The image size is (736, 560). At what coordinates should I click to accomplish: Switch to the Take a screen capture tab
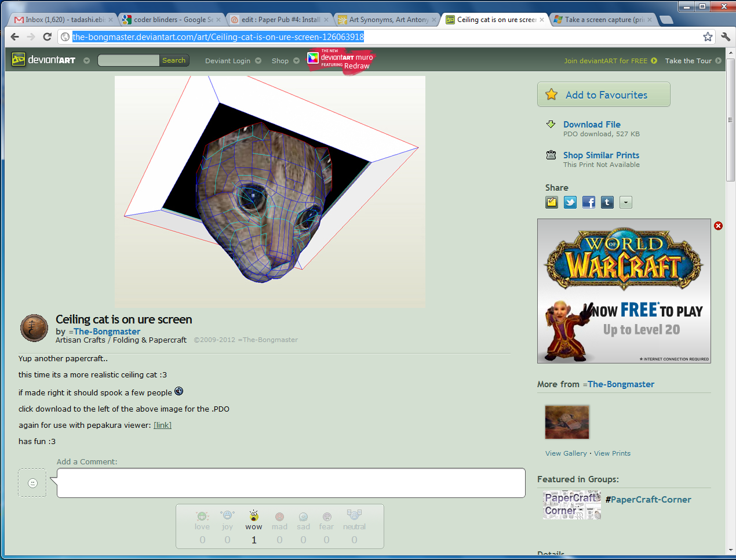[x=603, y=20]
